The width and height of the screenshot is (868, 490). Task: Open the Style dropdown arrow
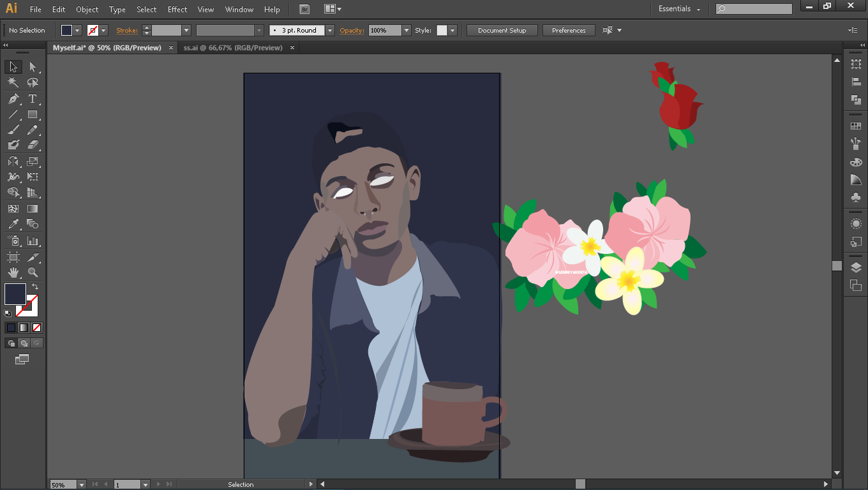(x=453, y=30)
